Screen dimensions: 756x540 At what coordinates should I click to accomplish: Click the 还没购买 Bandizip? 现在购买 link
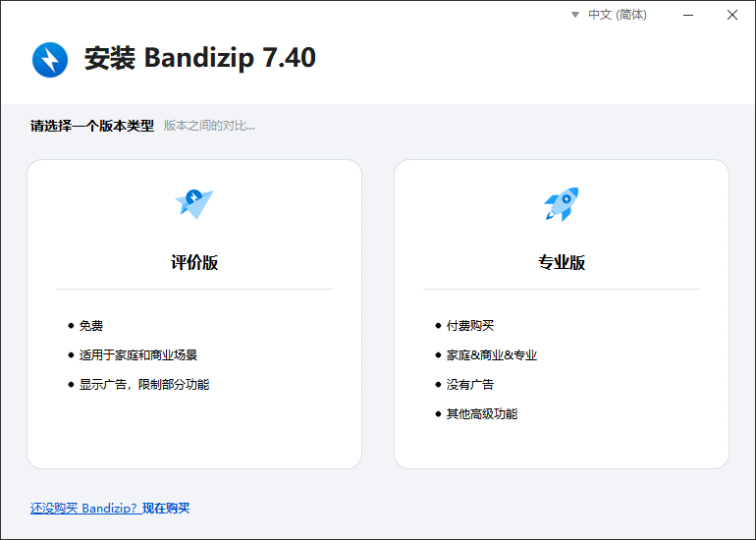point(110,509)
